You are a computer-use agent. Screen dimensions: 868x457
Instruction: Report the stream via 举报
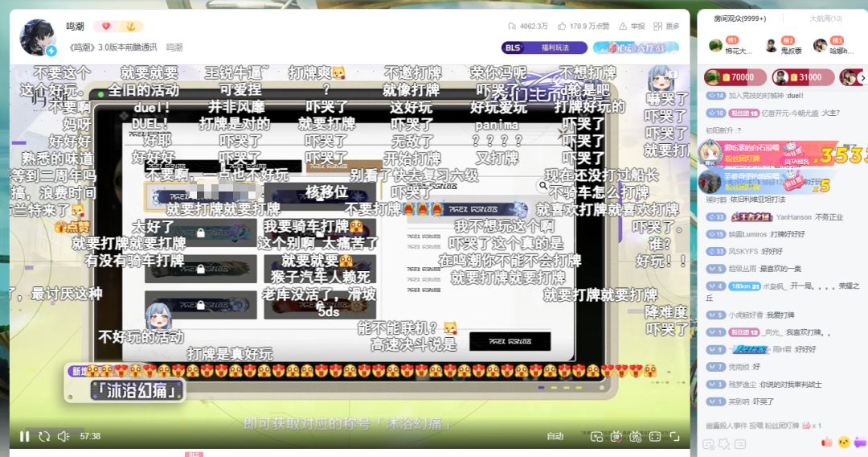(x=632, y=26)
